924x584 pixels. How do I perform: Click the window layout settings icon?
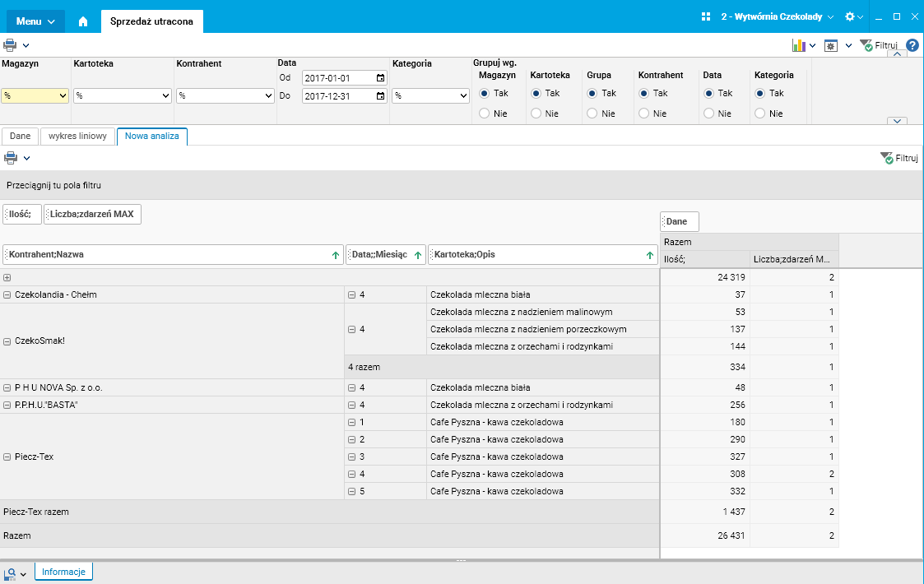coord(831,45)
